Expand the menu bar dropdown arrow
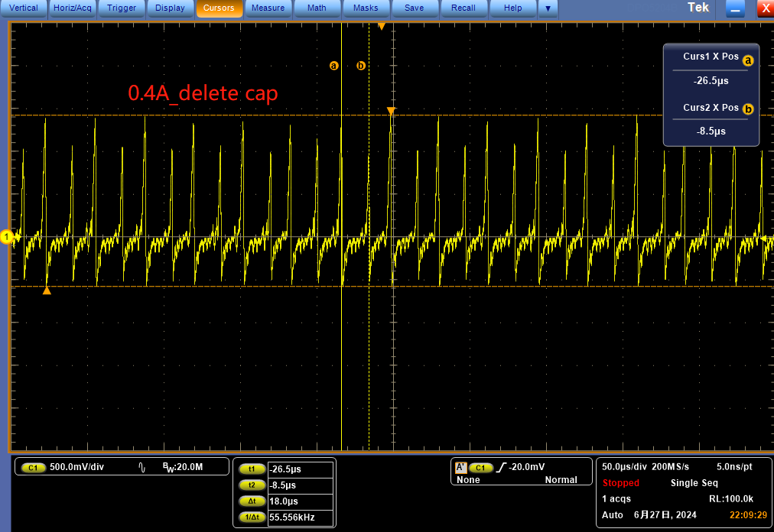The width and height of the screenshot is (774, 532). click(548, 8)
